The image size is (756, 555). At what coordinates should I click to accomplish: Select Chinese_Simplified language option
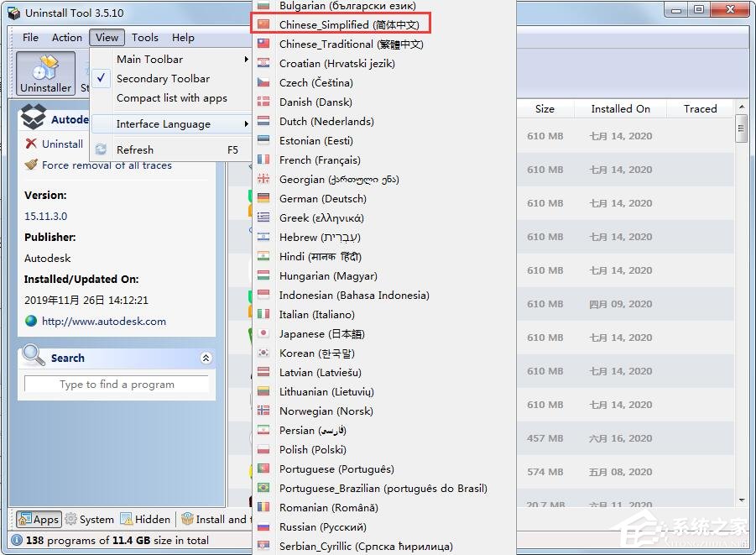pyautogui.click(x=339, y=24)
